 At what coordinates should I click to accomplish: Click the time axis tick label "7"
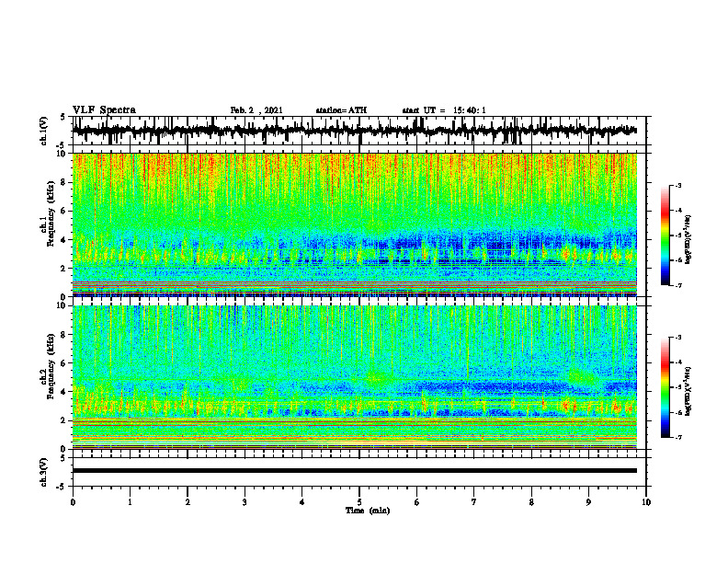(x=474, y=502)
